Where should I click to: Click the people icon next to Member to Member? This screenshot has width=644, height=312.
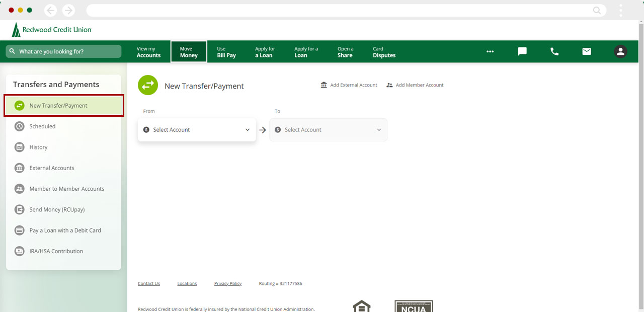coord(19,189)
